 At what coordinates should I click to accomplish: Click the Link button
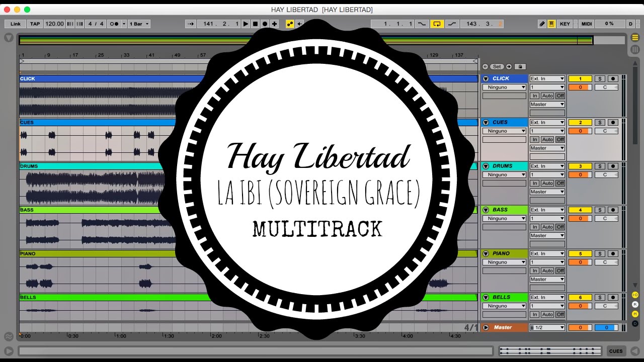pyautogui.click(x=16, y=24)
